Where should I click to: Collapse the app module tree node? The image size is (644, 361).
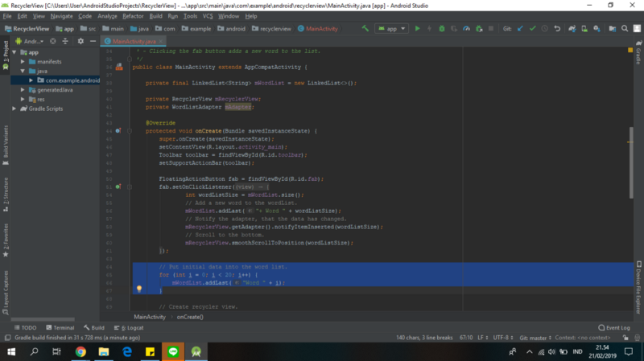(14, 52)
